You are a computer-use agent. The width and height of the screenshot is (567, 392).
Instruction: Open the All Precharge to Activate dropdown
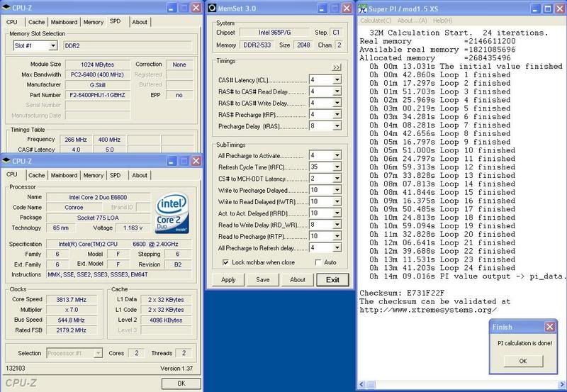click(337, 155)
